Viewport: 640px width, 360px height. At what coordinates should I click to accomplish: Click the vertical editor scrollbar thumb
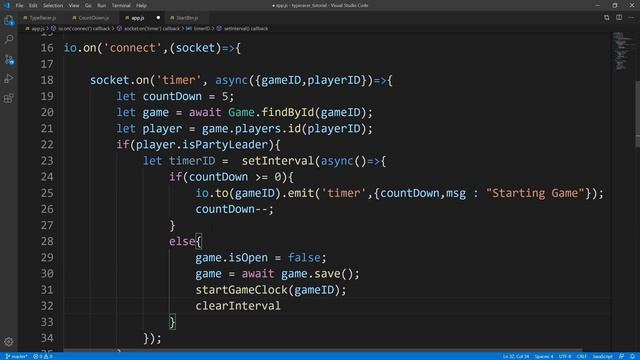pyautogui.click(x=638, y=114)
